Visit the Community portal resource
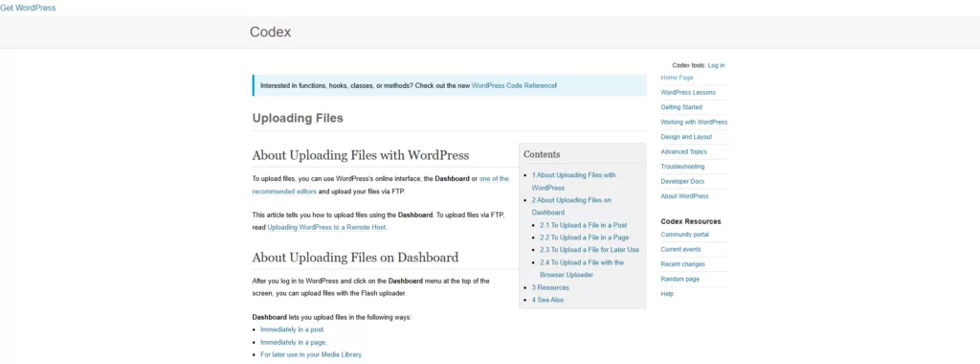The image size is (980, 364). pos(685,235)
